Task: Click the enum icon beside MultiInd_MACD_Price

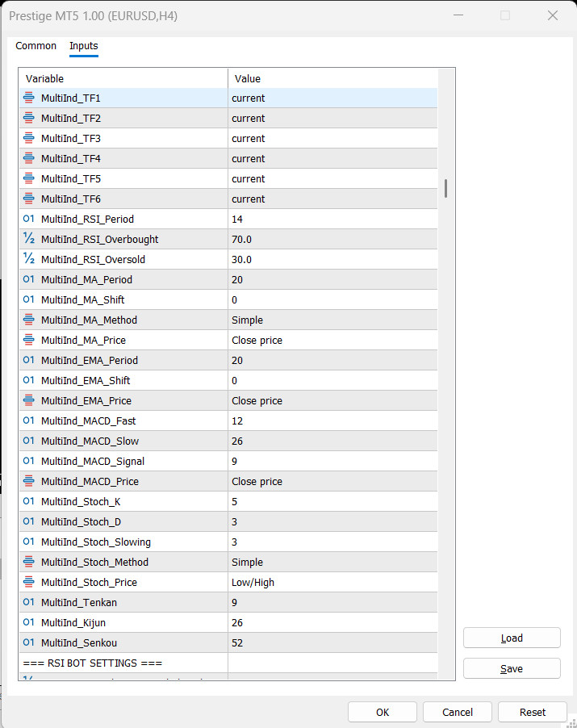Action: 29,481
